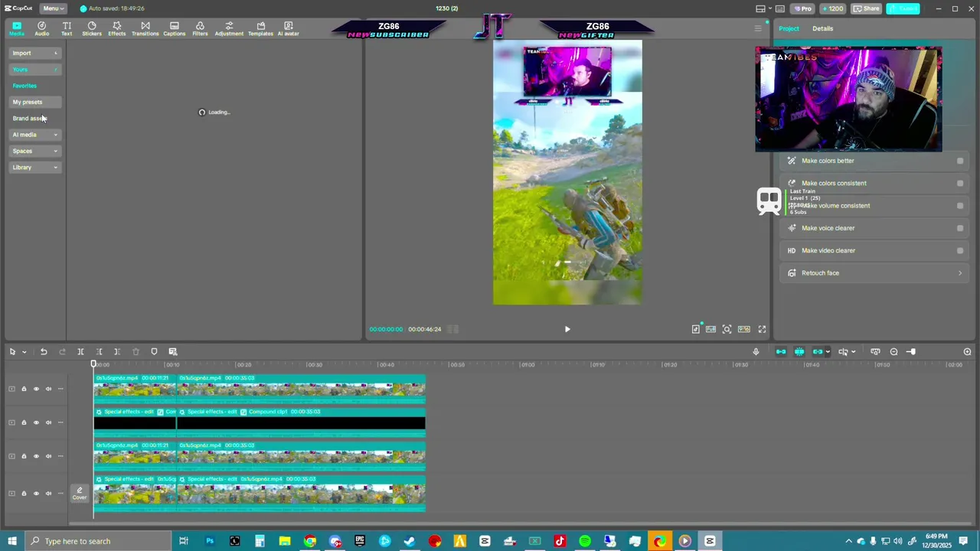Click the delete-left trim tool
The width and height of the screenshot is (980, 551).
99,351
